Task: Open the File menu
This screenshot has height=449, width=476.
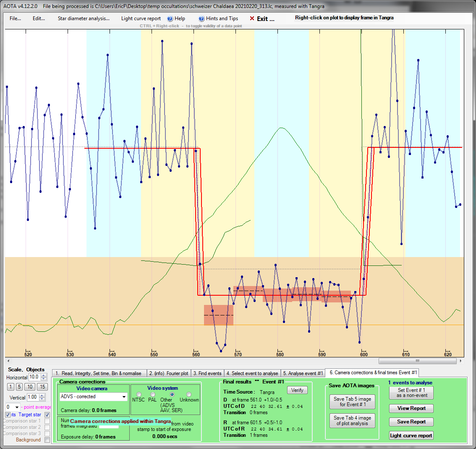Action: click(15, 18)
